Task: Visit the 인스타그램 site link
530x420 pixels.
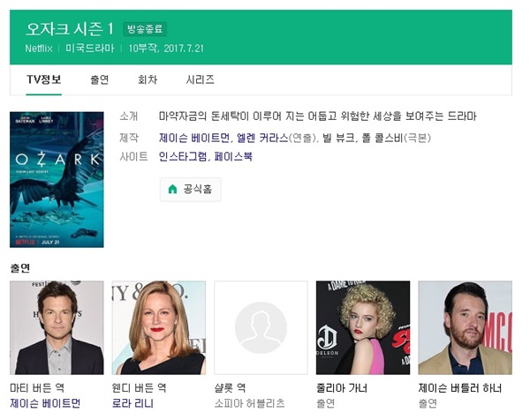Action: click(x=183, y=157)
